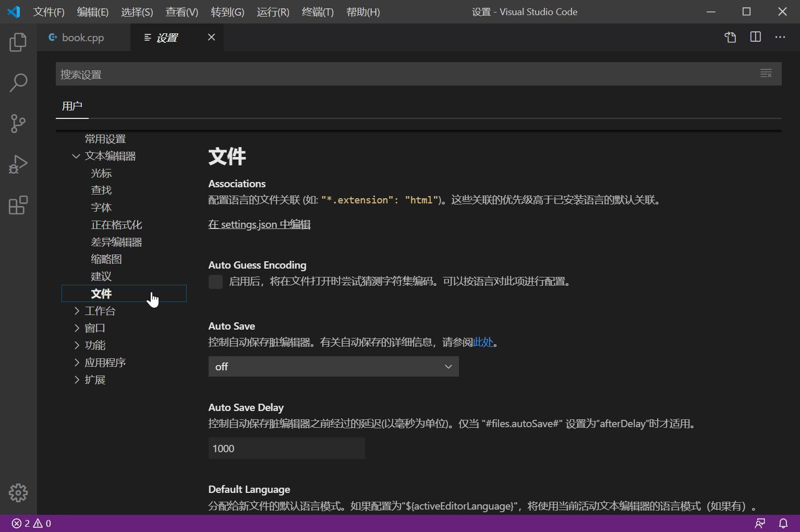Image resolution: width=800 pixels, height=532 pixels.
Task: Follow the 此处 link under Auto Save
Action: pyautogui.click(x=483, y=342)
